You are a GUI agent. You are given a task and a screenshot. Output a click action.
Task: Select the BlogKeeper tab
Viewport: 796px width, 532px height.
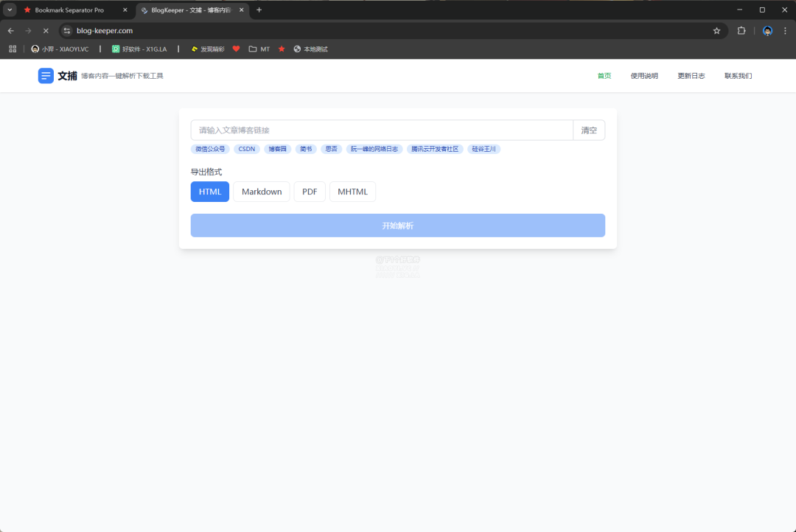[186, 10]
